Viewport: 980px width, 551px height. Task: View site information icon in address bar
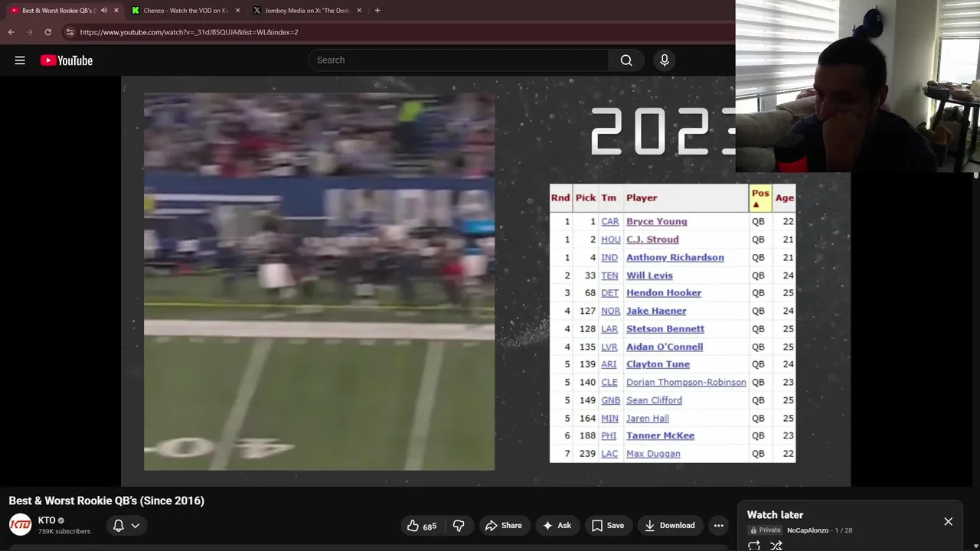[70, 32]
